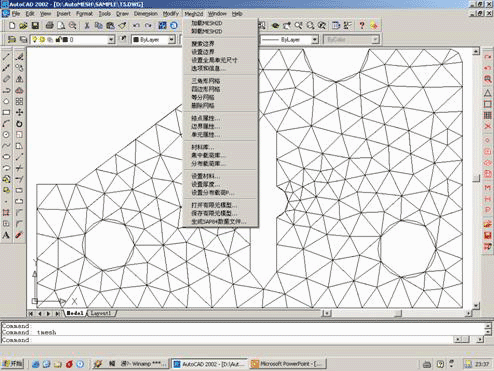
Task: Click the clock showing 23:37
Action: tap(482, 364)
